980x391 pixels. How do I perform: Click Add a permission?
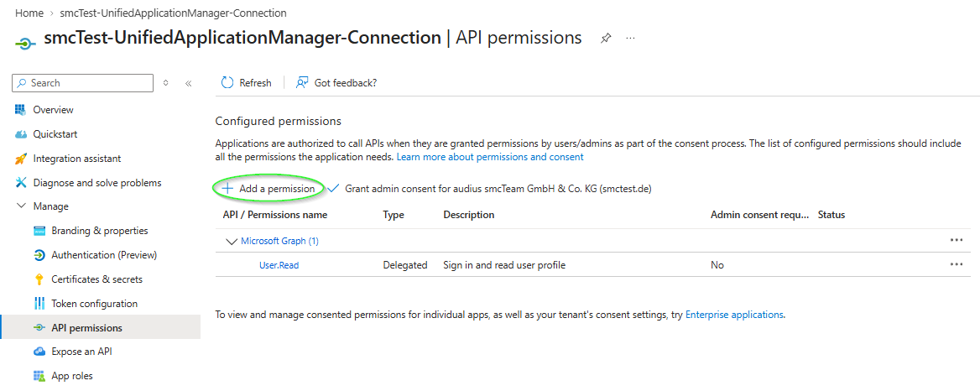[x=268, y=188]
